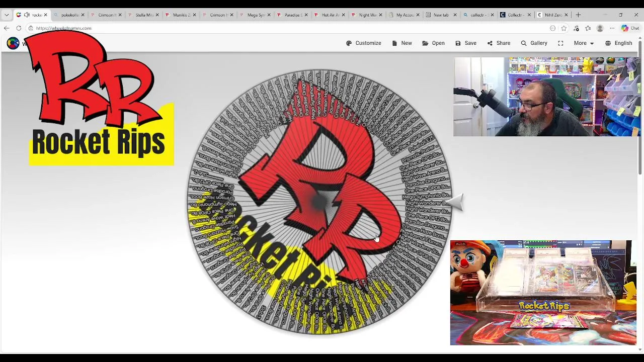Screen dimensions: 644x362
Task: Save the current wheel
Action: pos(466,43)
